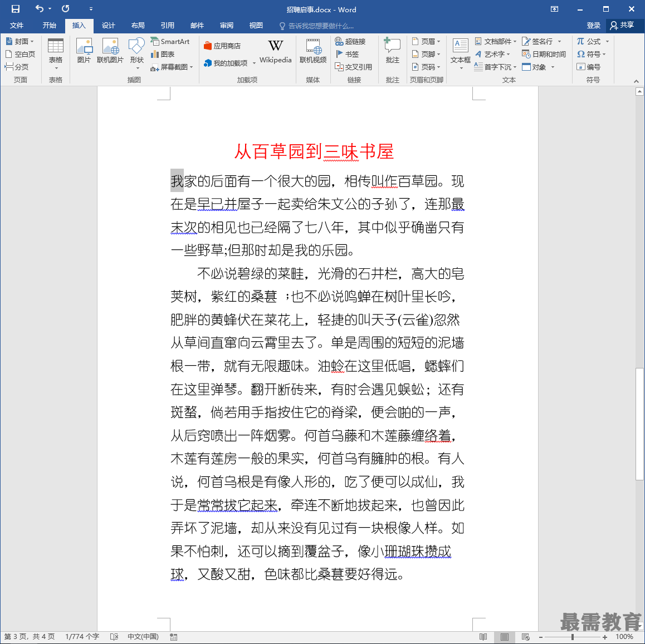645x644 pixels.
Task: Click the vertical scrollbar thumb
Action: click(639, 424)
